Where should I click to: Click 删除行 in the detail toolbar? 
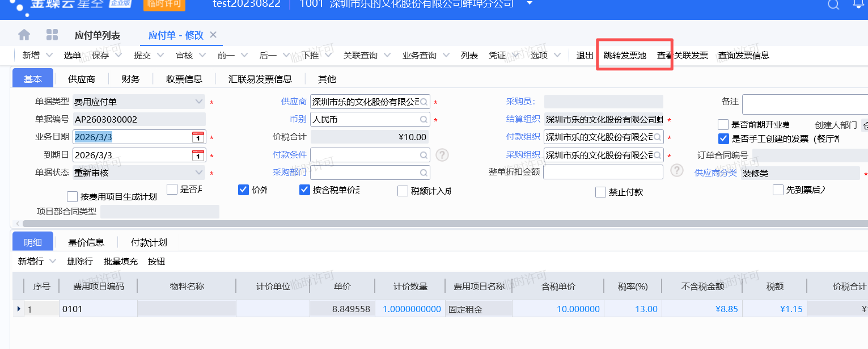80,262
